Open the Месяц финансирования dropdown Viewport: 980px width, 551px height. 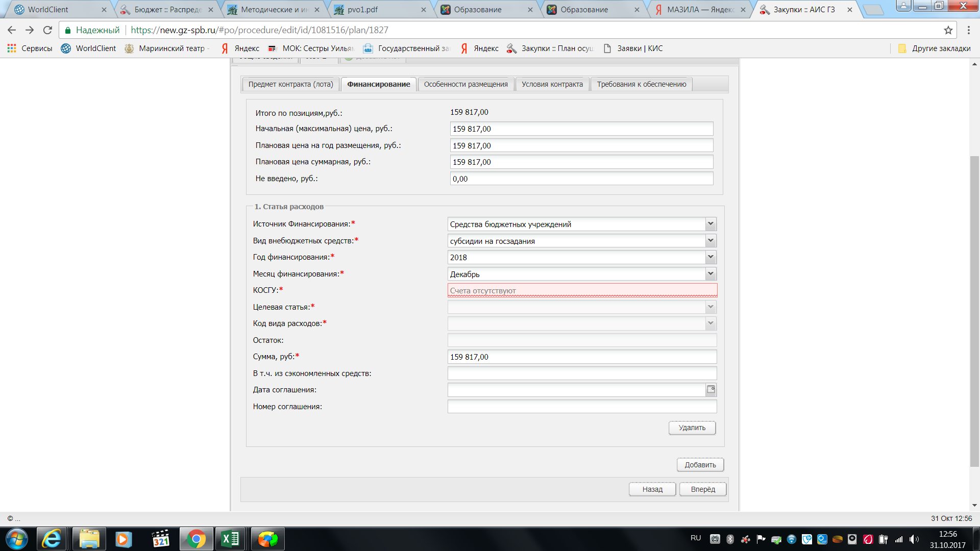point(710,274)
